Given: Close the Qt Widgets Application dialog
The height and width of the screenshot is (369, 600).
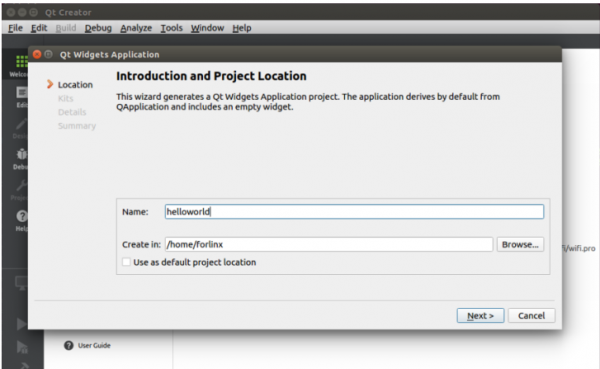Looking at the screenshot, I should pos(37,54).
